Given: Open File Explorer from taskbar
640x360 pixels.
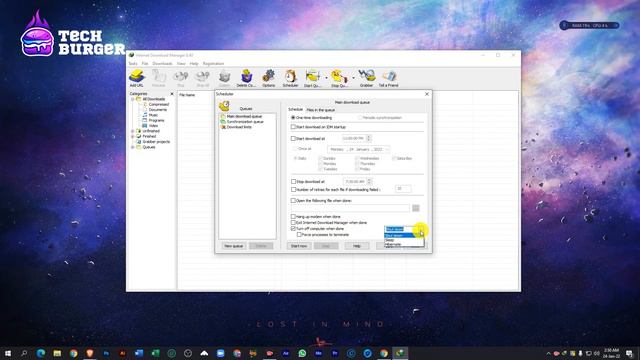Looking at the screenshot, I should point(57,353).
